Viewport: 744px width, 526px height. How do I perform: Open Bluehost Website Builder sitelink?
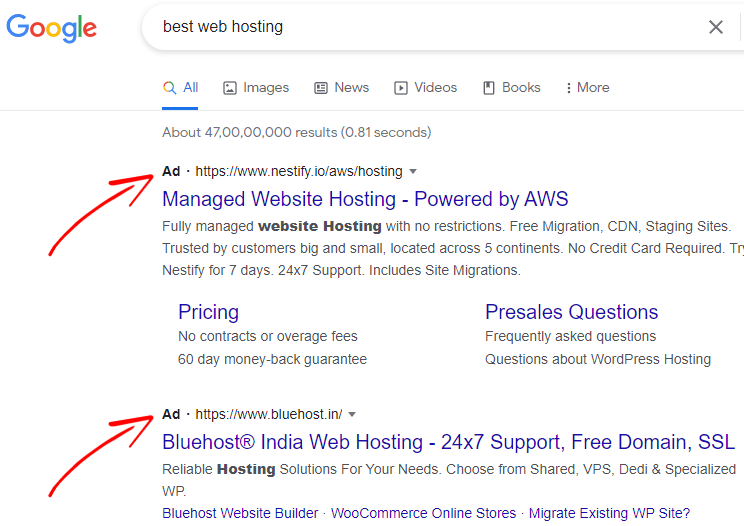click(240, 513)
